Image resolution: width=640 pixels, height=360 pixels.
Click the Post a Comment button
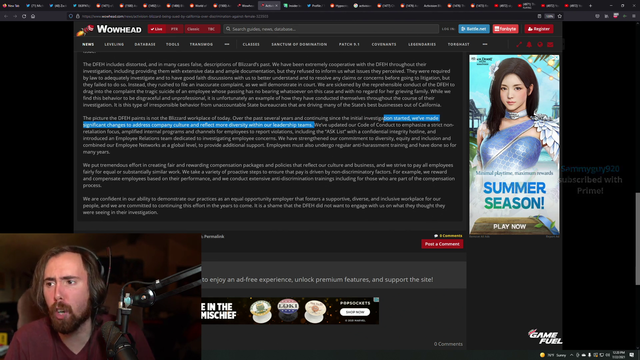(442, 244)
